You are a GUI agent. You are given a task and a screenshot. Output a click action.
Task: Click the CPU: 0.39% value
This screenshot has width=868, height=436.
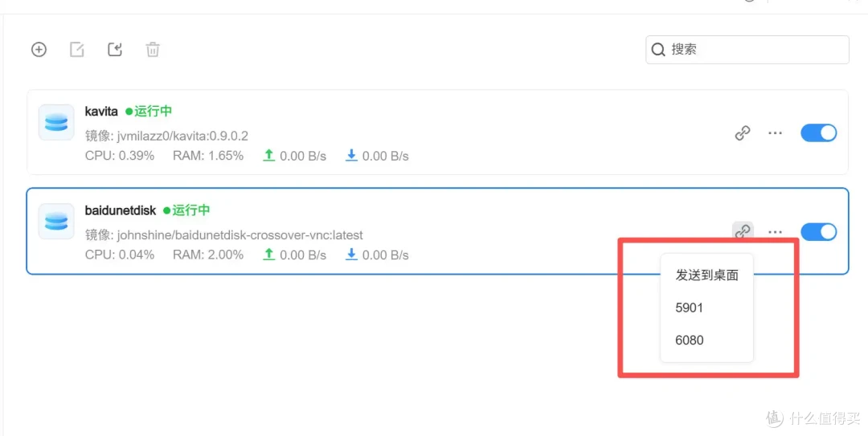click(120, 156)
